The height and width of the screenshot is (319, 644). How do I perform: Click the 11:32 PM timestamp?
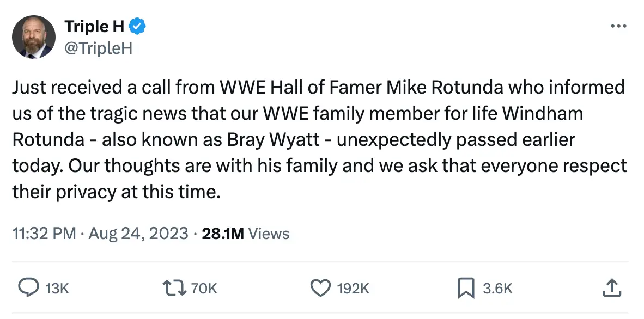(x=44, y=234)
